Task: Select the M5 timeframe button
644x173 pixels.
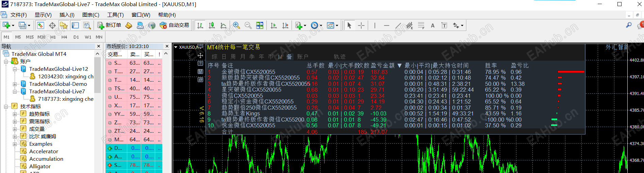Action: (x=18, y=37)
